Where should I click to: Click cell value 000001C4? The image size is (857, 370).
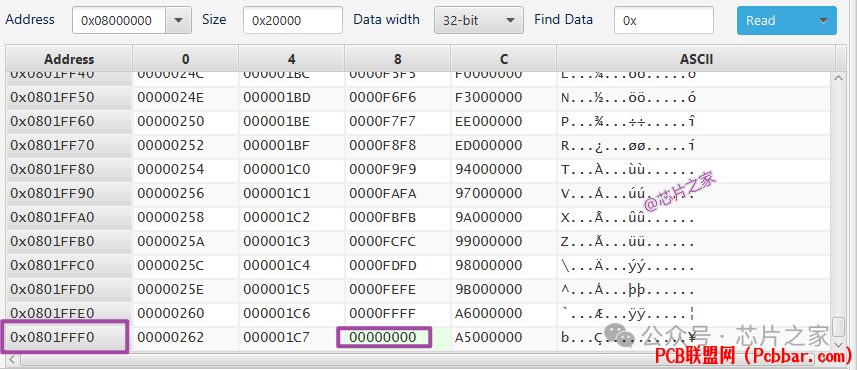(277, 266)
